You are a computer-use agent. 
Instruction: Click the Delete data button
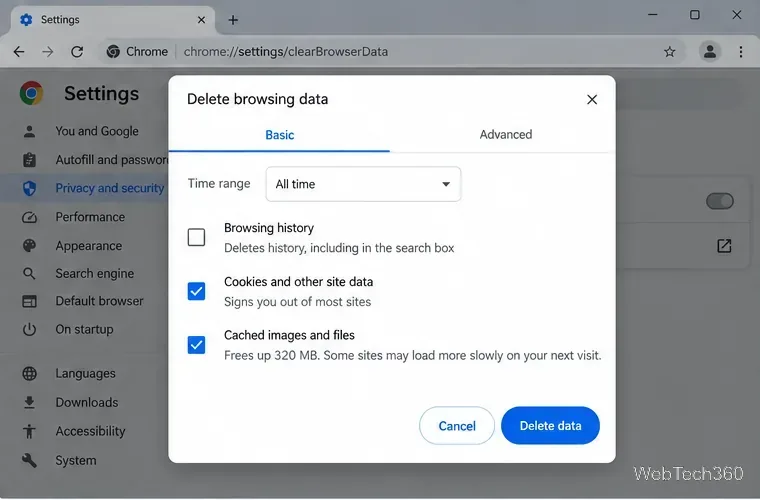click(550, 426)
